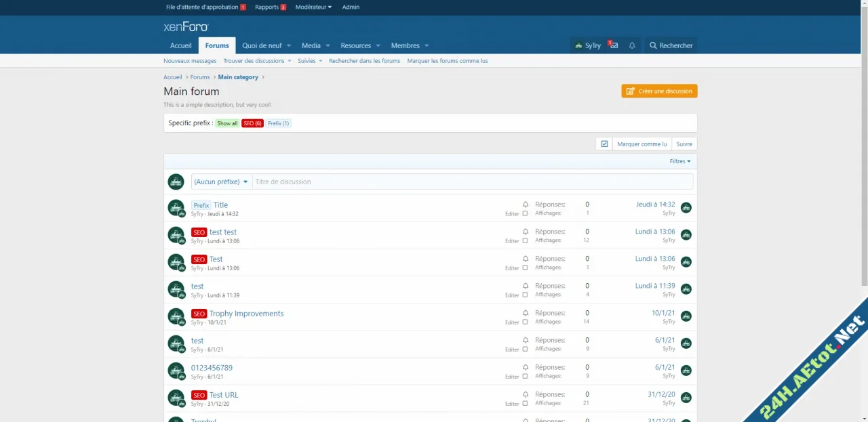Click the XenForo logo
The height and width of the screenshot is (422, 868).
186,27
